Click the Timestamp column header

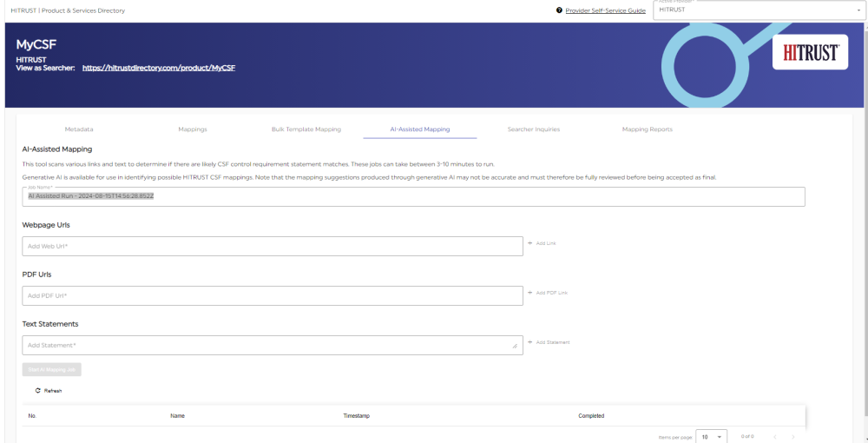click(x=357, y=416)
